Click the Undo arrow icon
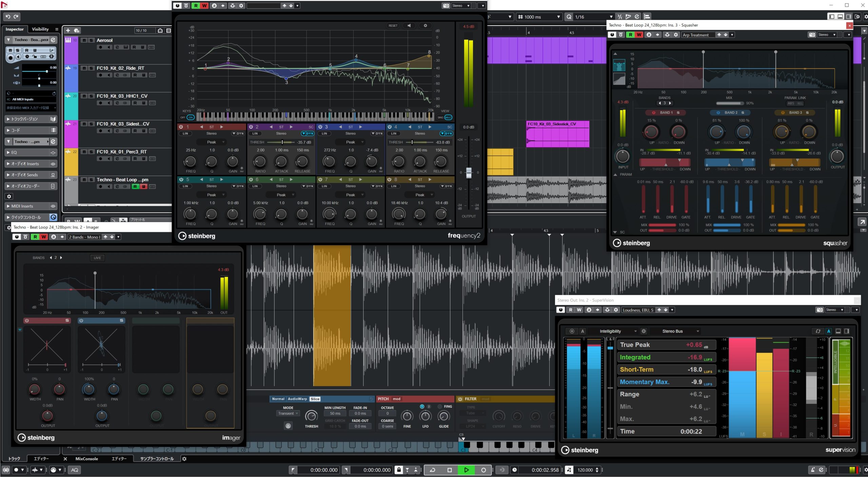 (8, 17)
